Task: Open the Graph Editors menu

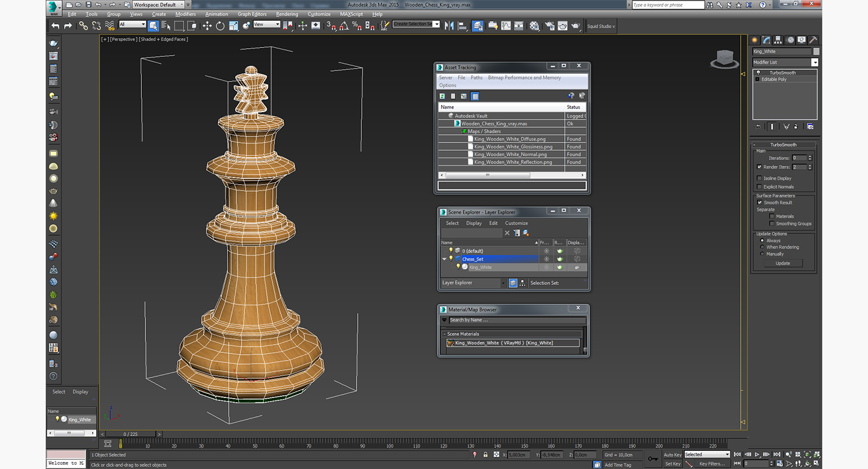Action: (252, 14)
